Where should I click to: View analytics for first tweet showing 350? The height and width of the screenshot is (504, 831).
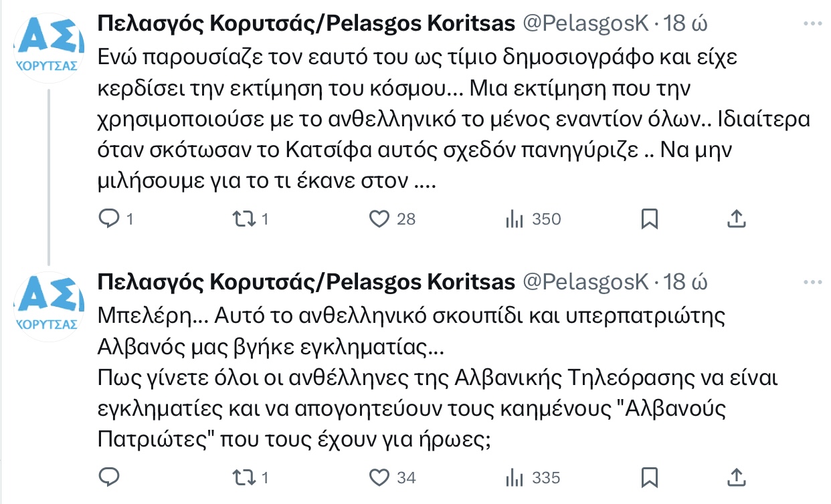coord(513,219)
